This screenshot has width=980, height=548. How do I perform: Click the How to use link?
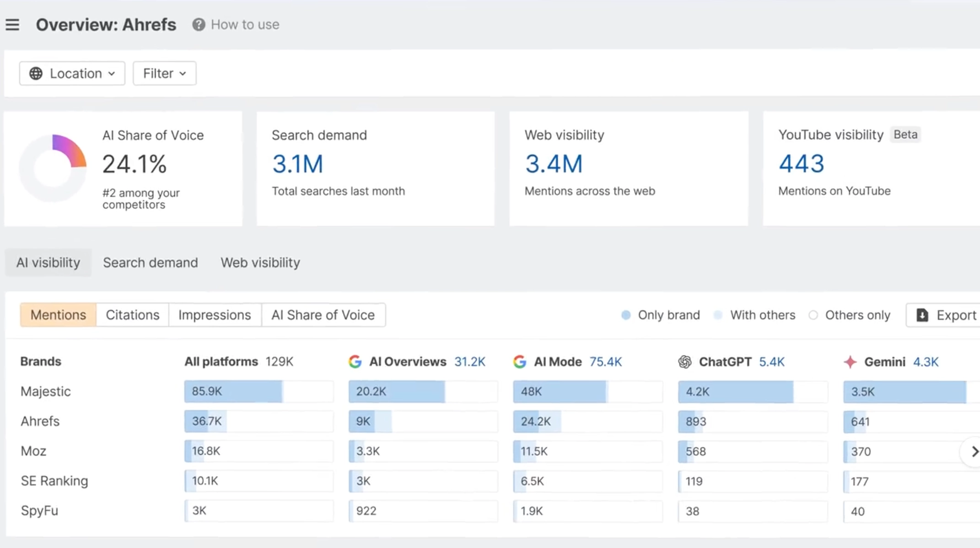(245, 25)
